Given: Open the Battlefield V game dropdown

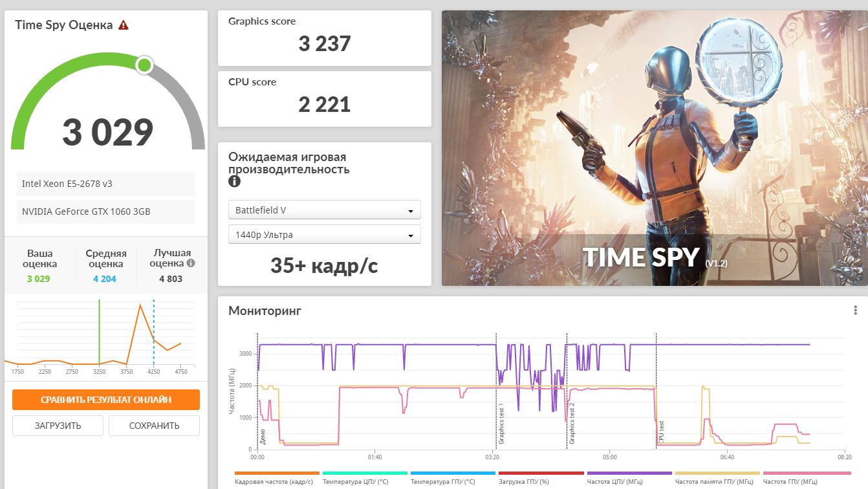Looking at the screenshot, I should pyautogui.click(x=325, y=210).
